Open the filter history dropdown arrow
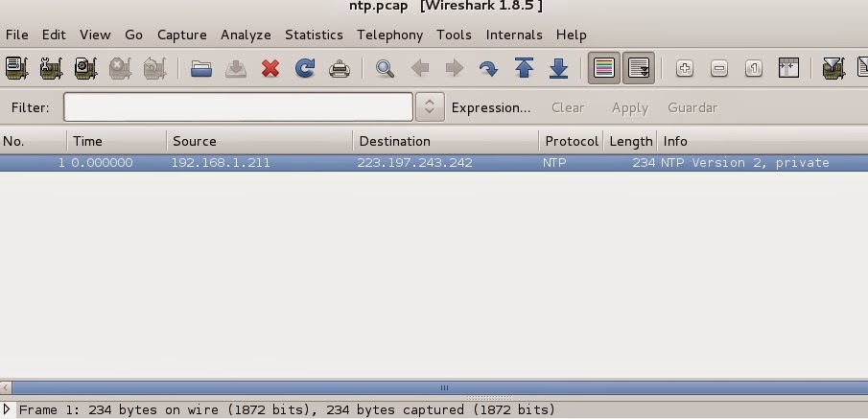The width and height of the screenshot is (868, 419). point(430,107)
